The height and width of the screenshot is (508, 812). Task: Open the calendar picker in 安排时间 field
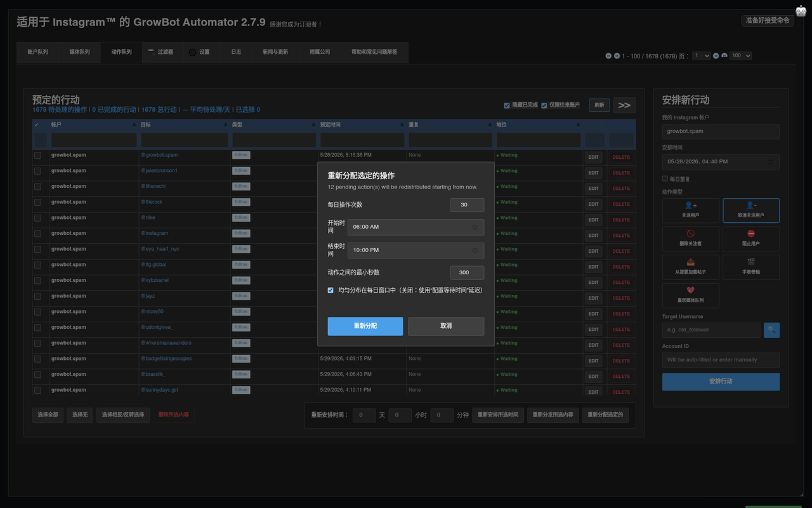click(x=771, y=161)
